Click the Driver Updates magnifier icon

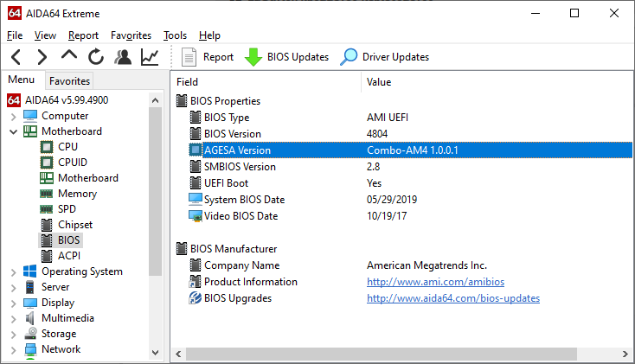[x=349, y=57]
